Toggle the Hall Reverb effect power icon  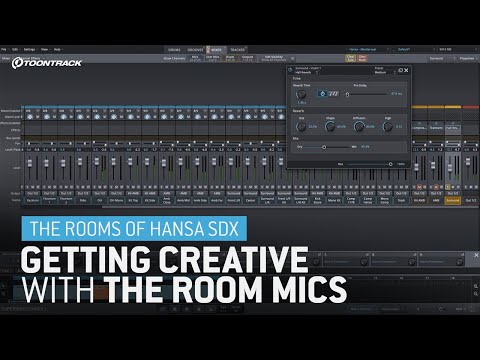pos(290,70)
